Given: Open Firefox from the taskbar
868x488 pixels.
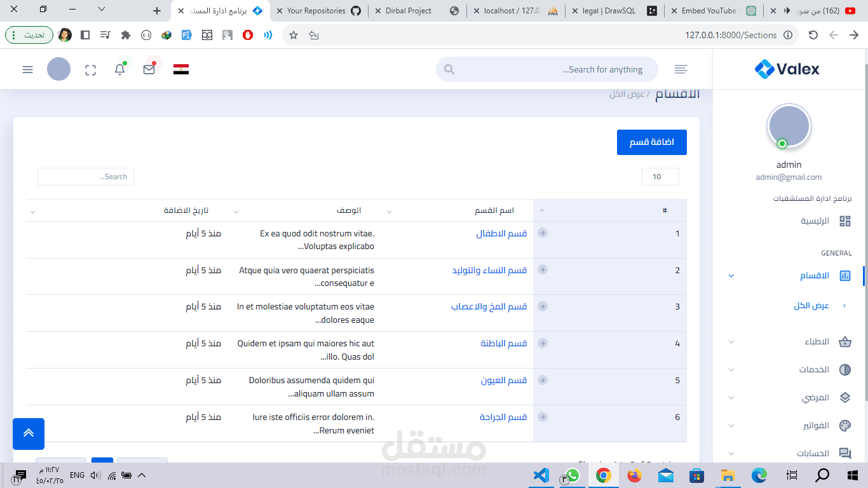Looking at the screenshot, I should coord(634,475).
